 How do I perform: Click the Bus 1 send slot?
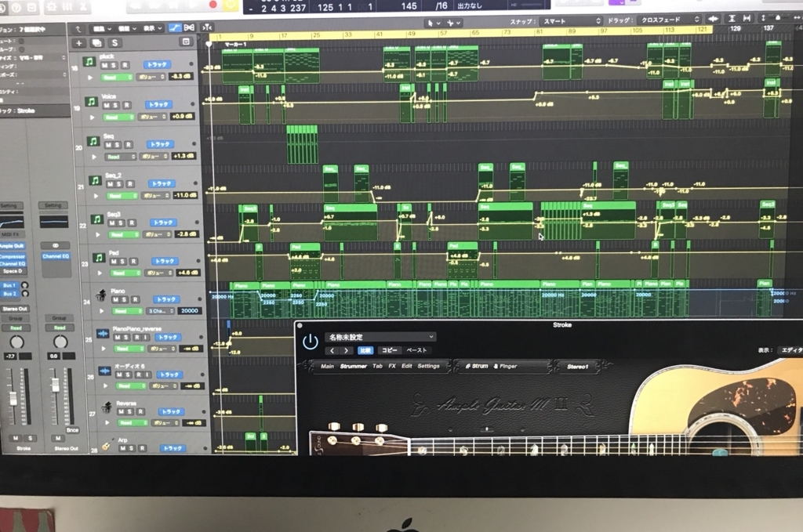pos(9,285)
